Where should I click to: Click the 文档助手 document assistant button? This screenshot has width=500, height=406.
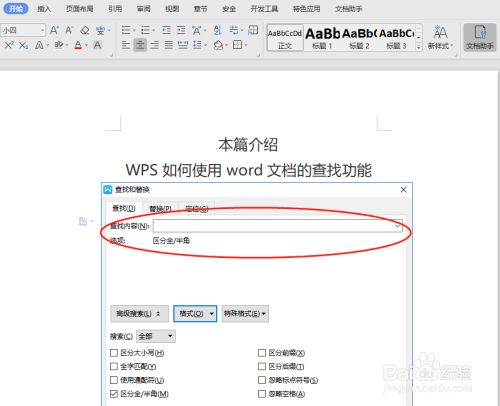[x=480, y=37]
